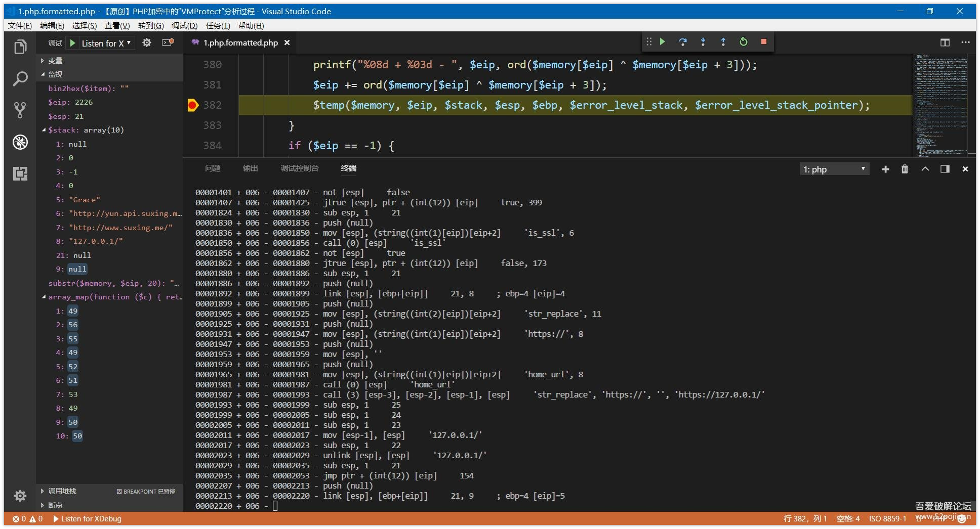Close the 1.php.formatted.php tab
This screenshot has height=529, width=980.
(x=287, y=42)
